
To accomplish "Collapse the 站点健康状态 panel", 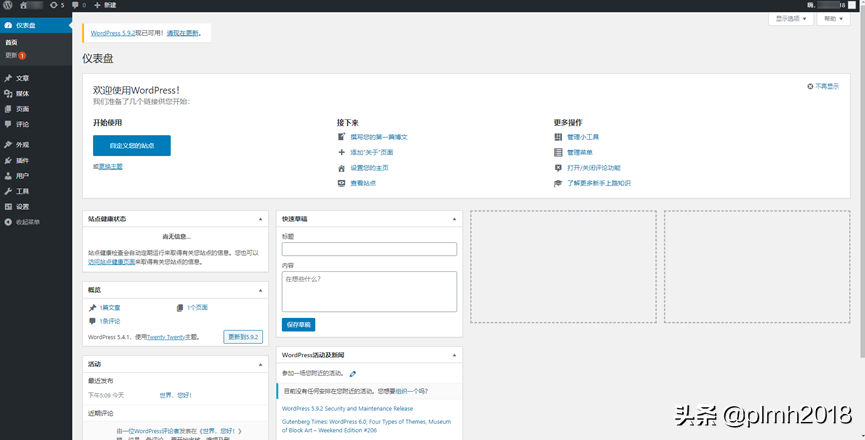I will click(x=260, y=219).
